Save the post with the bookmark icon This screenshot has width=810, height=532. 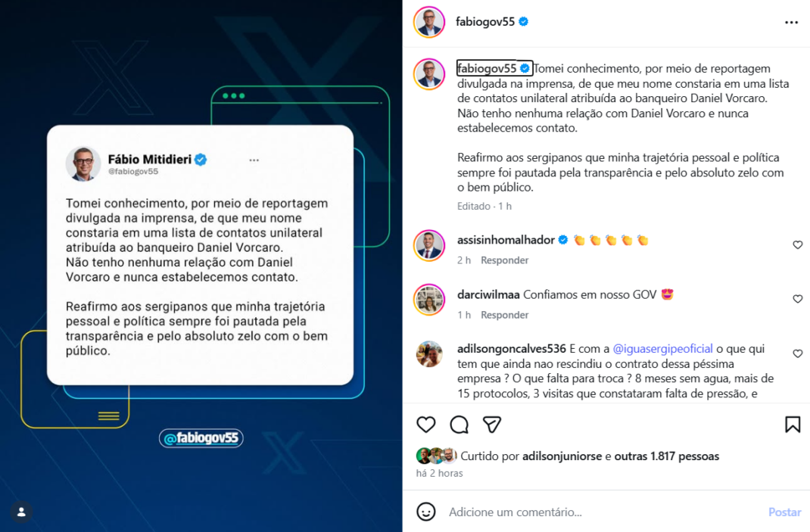[x=793, y=425]
